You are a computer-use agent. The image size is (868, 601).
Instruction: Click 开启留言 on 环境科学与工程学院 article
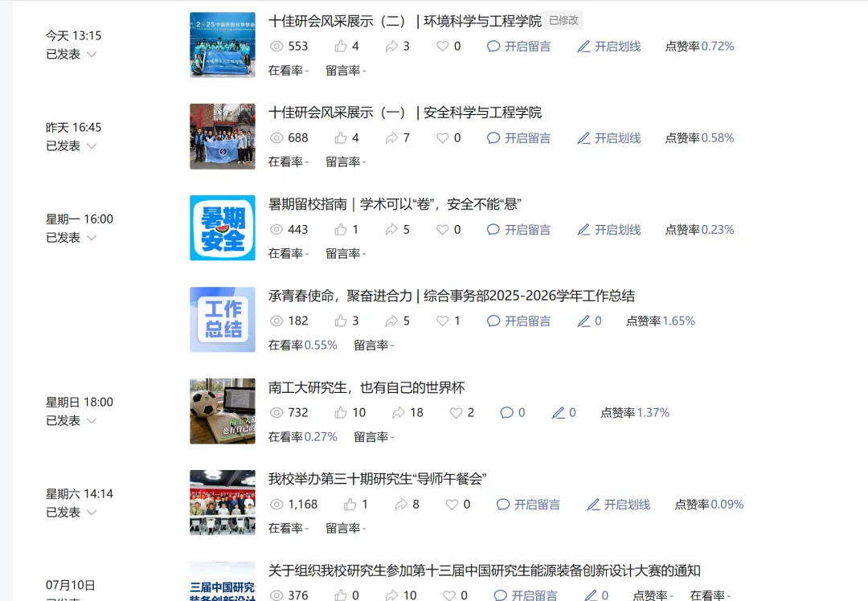[518, 47]
